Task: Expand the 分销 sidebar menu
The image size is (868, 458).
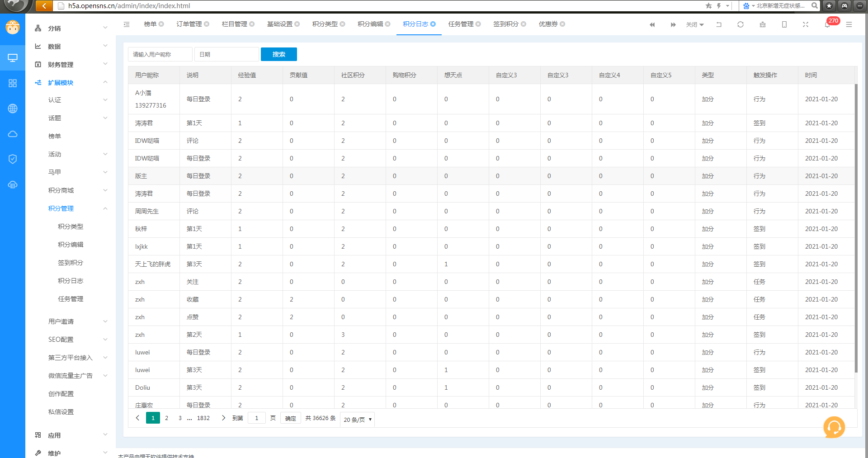Action: coord(71,28)
